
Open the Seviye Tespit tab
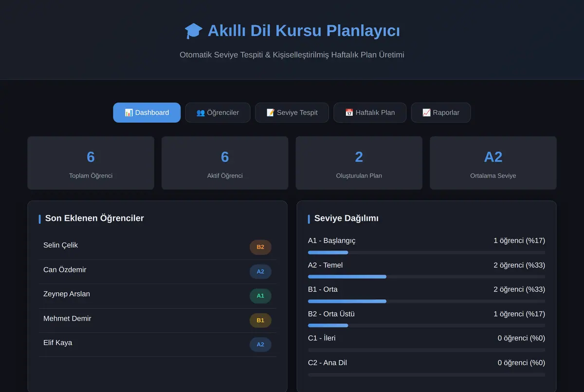click(292, 112)
